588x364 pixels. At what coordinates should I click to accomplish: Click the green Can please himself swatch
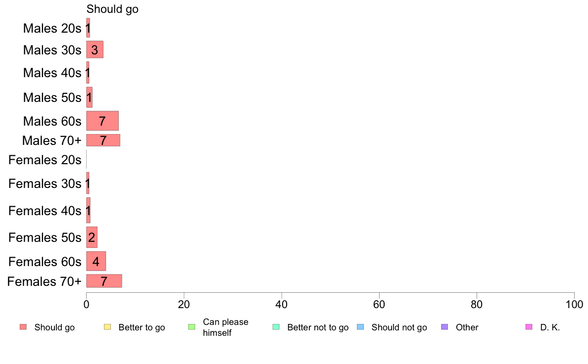coord(192,327)
